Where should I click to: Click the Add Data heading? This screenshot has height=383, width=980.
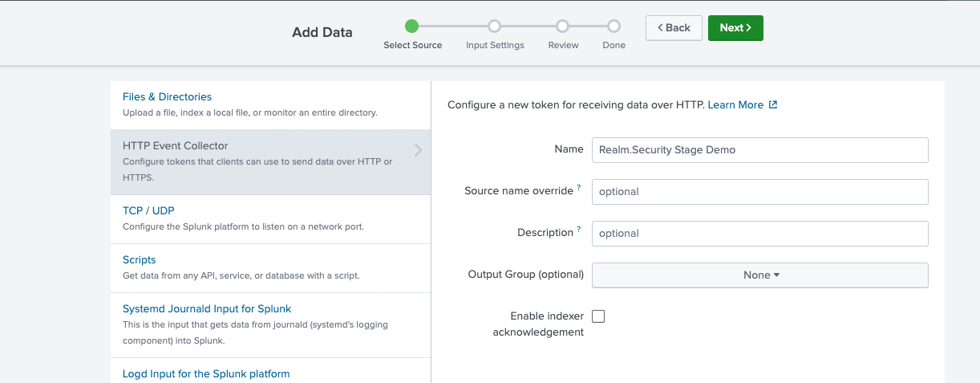click(322, 33)
